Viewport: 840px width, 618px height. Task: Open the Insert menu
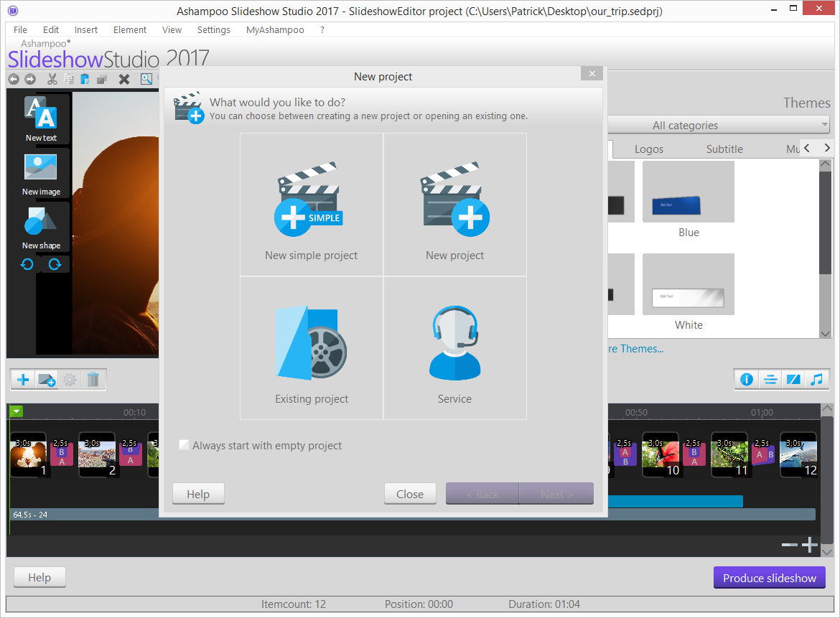86,30
